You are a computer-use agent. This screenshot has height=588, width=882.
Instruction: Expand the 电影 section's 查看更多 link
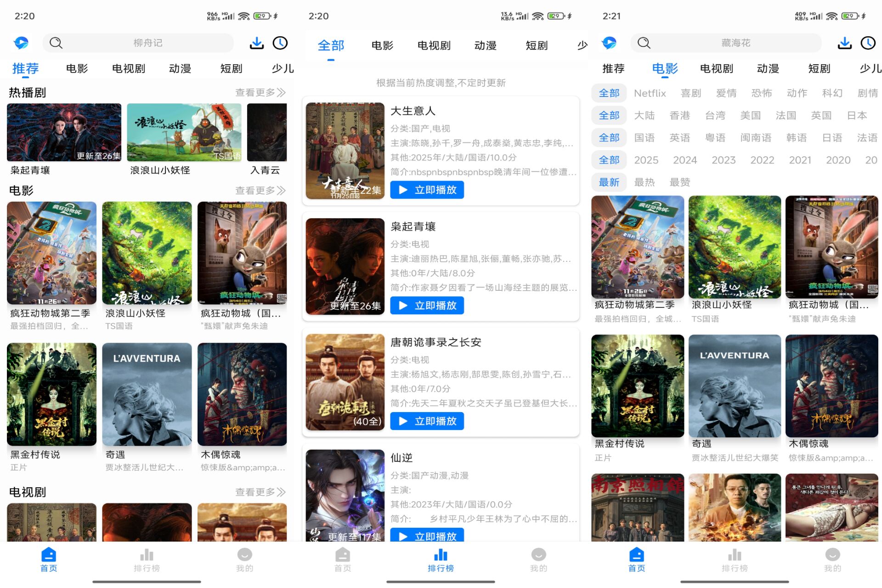[x=259, y=190]
